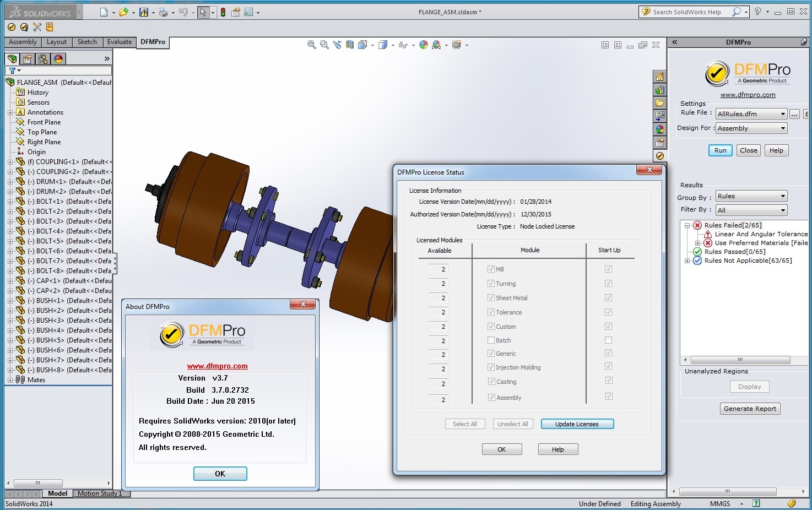Image resolution: width=812 pixels, height=510 pixels.
Task: Expand the Use Preferred Materials rule
Action: [x=698, y=243]
